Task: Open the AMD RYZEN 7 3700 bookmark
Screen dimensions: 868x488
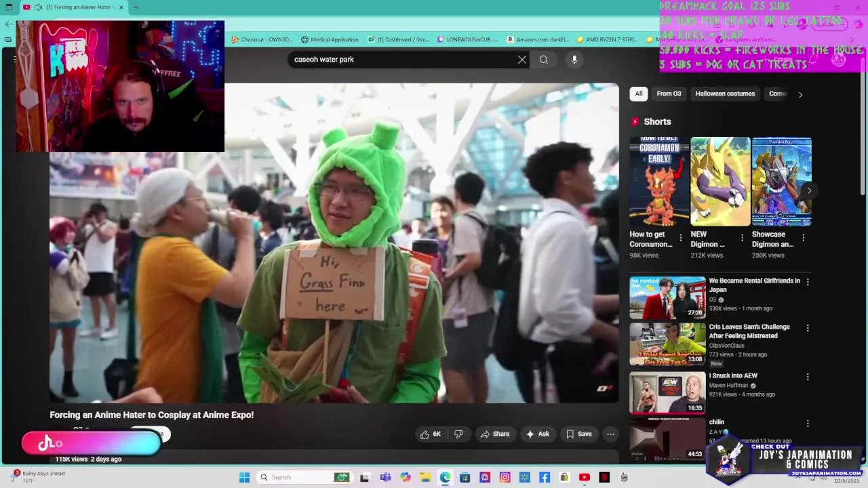Action: point(606,39)
